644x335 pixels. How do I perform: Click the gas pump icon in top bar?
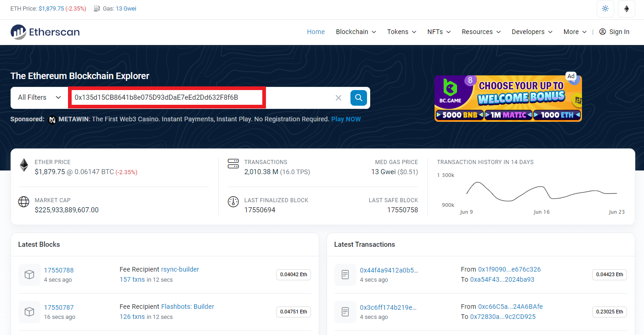click(x=97, y=8)
